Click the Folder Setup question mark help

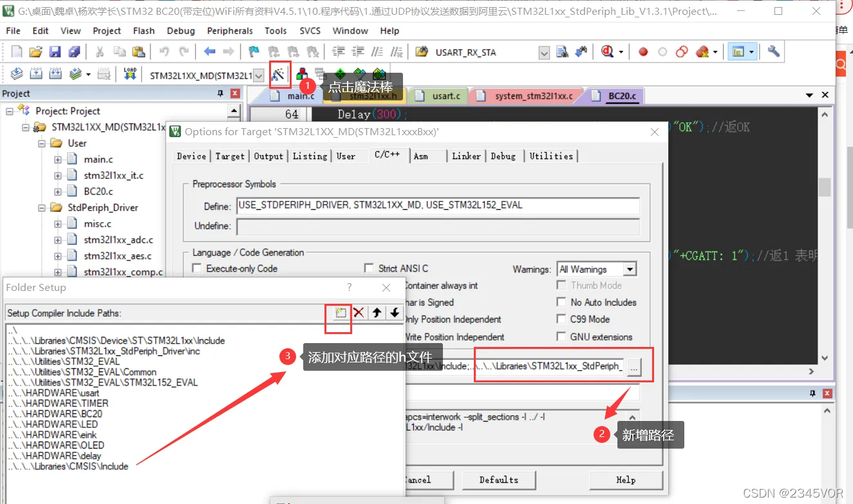350,287
